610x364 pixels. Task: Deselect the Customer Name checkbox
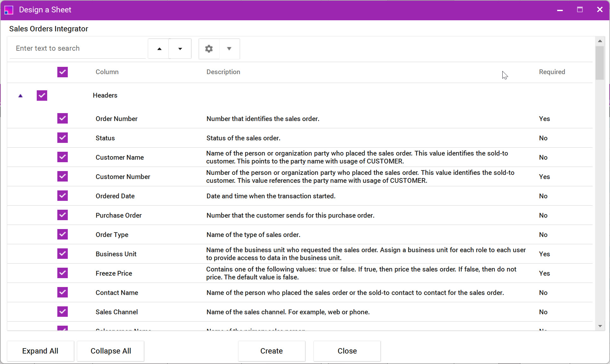tap(62, 157)
